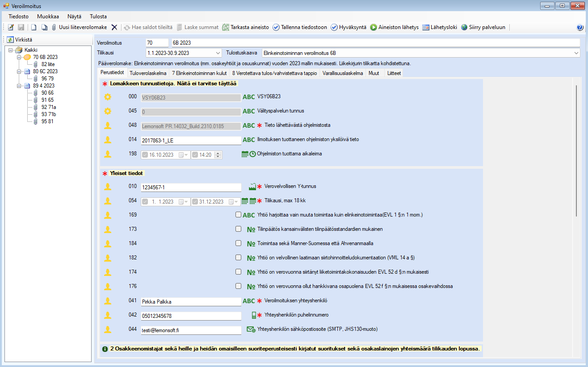Click the factory icon next to Verovelvollisen Y-tunnus
The height and width of the screenshot is (367, 588).
point(252,187)
